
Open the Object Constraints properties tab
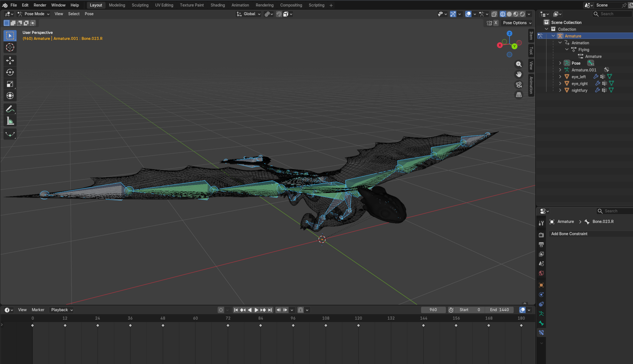[541, 304]
